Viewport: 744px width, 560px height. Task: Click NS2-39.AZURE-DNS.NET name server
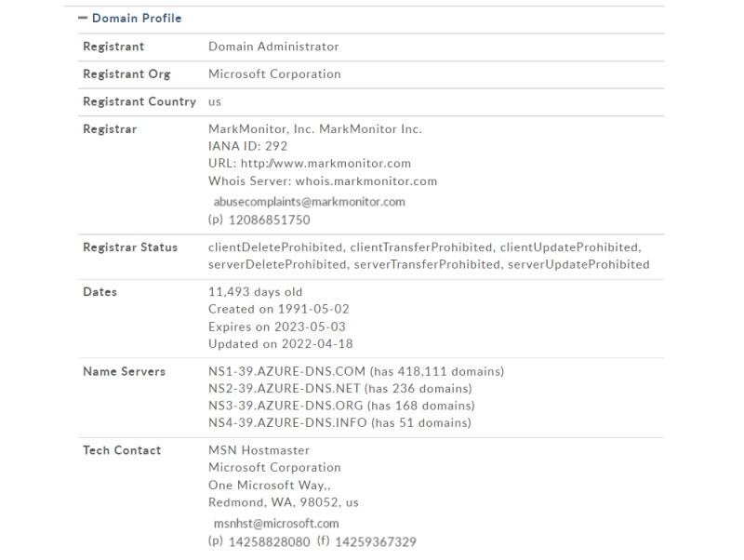[285, 388]
